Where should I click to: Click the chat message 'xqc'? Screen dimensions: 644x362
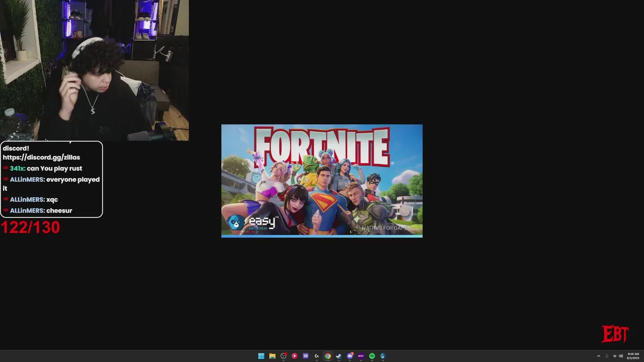pyautogui.click(x=52, y=200)
